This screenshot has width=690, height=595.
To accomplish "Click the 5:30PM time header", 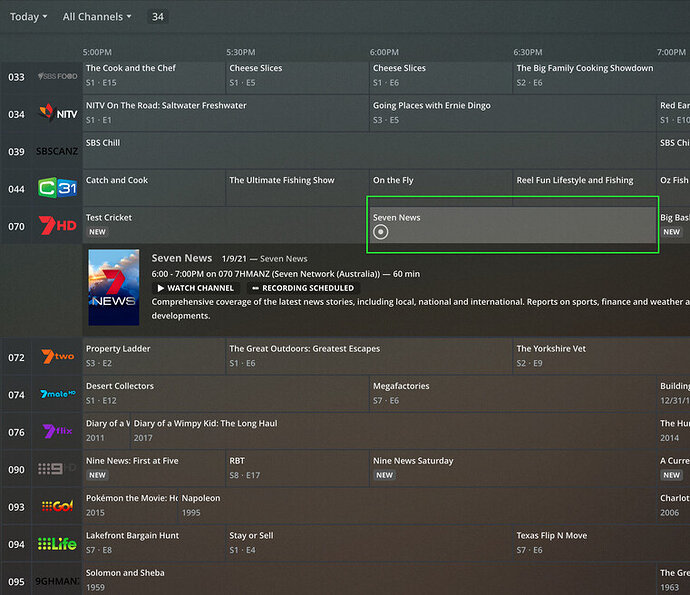I will pyautogui.click(x=241, y=52).
